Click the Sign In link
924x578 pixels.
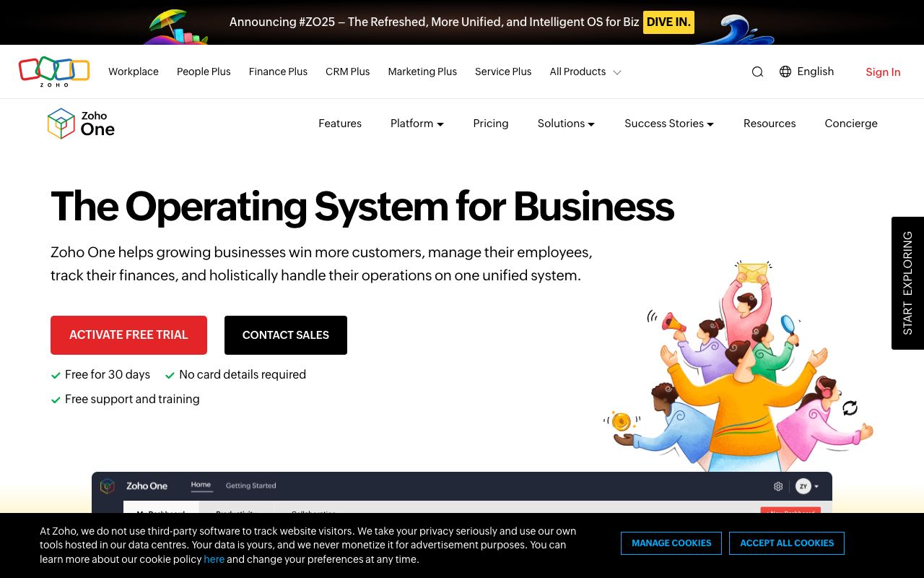[x=883, y=72]
